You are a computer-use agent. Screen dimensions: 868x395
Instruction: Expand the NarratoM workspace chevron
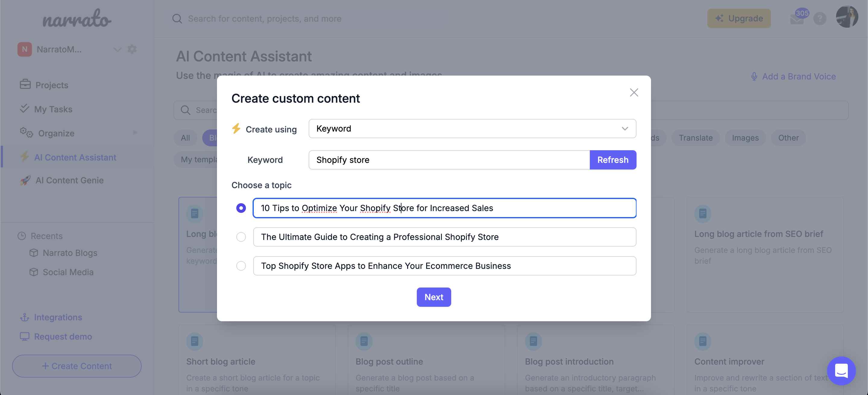click(117, 49)
